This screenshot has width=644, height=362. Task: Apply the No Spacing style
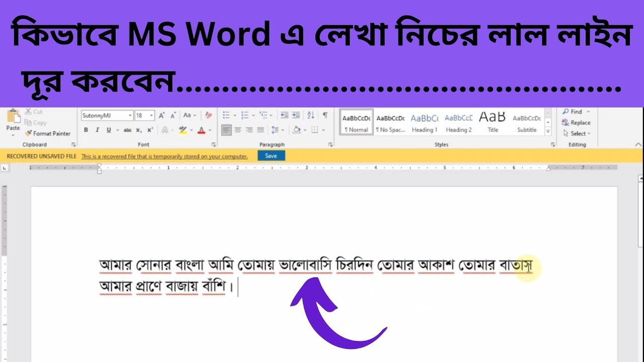point(390,123)
